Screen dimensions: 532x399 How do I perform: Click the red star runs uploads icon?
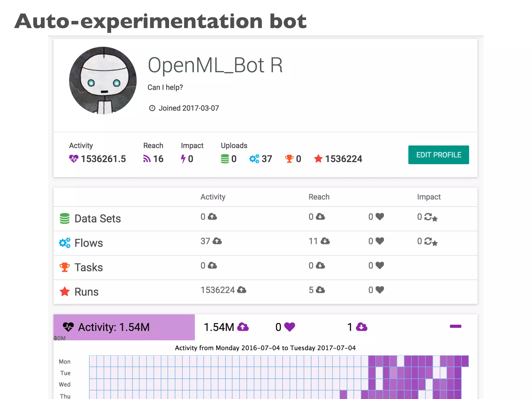tap(318, 159)
